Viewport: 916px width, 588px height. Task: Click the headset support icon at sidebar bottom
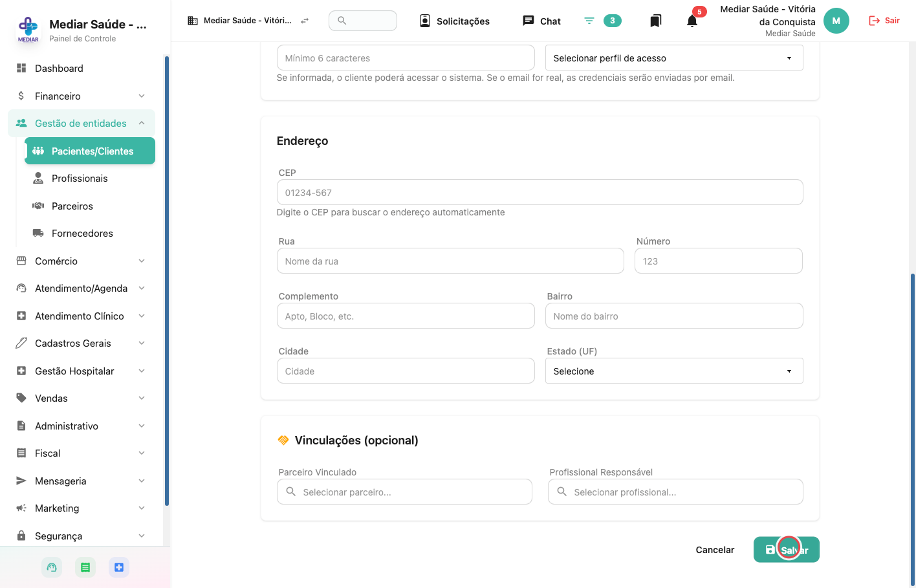click(52, 567)
